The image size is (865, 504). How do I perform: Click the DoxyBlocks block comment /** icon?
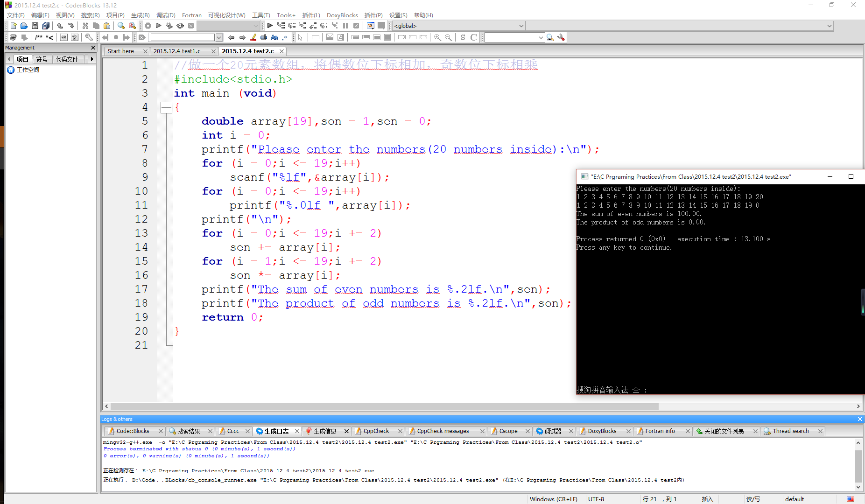39,37
